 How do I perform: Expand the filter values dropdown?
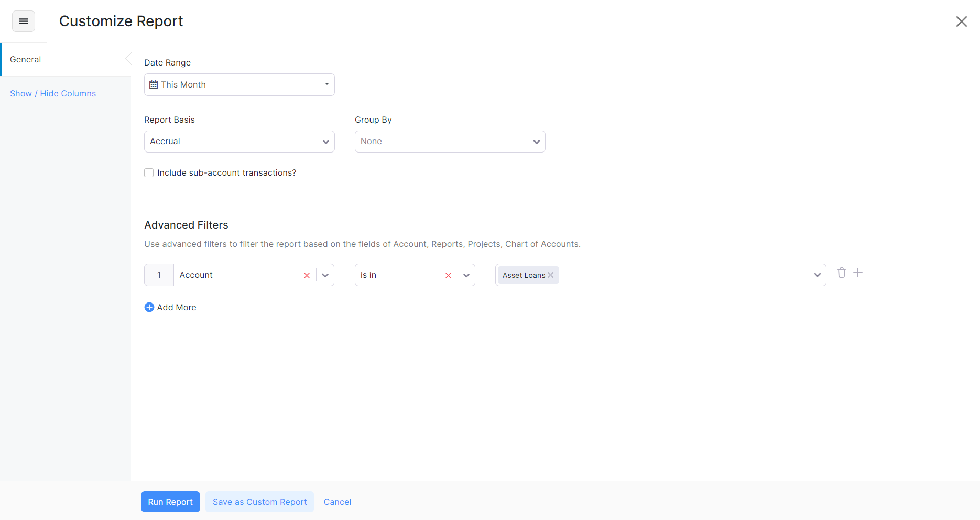pos(817,275)
